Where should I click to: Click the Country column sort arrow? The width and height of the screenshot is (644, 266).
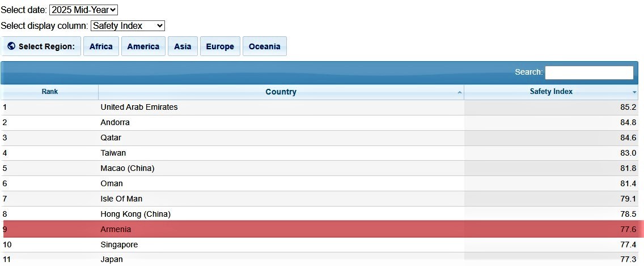459,92
